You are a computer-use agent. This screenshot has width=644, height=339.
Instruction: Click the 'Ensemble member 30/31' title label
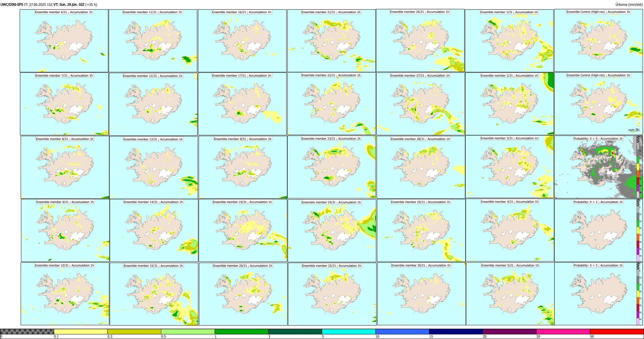[x=421, y=265]
